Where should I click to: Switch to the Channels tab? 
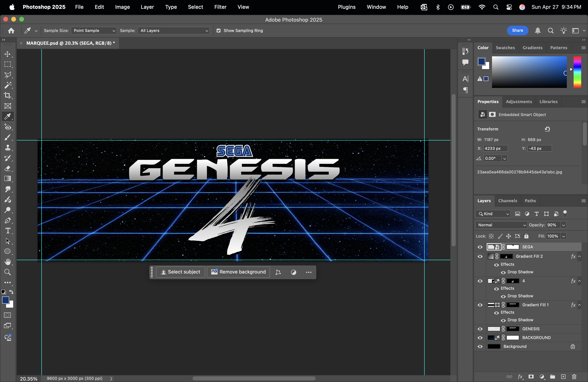[x=507, y=201]
